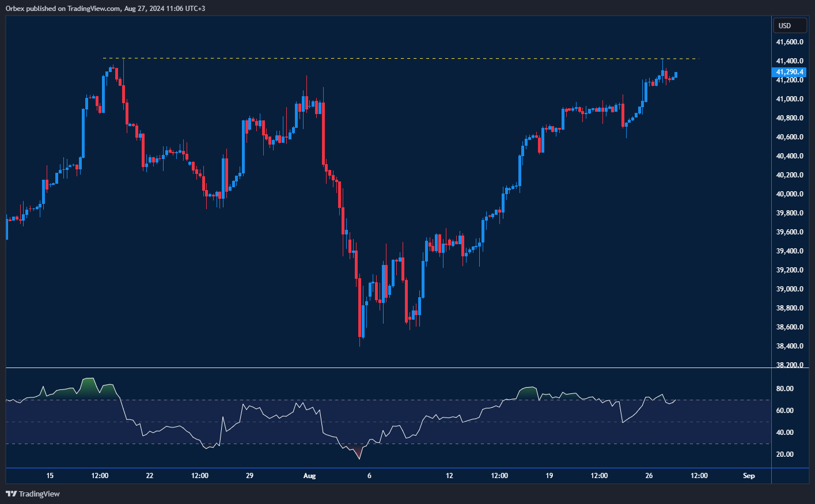Click the TradingView logo at bottom left
Image resolution: width=815 pixels, height=504 pixels.
(x=10, y=494)
